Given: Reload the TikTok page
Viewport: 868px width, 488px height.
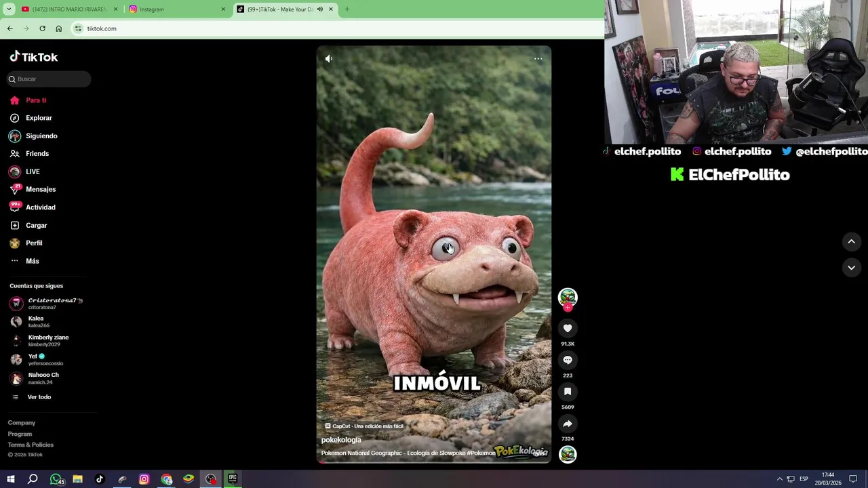Looking at the screenshot, I should [x=42, y=28].
